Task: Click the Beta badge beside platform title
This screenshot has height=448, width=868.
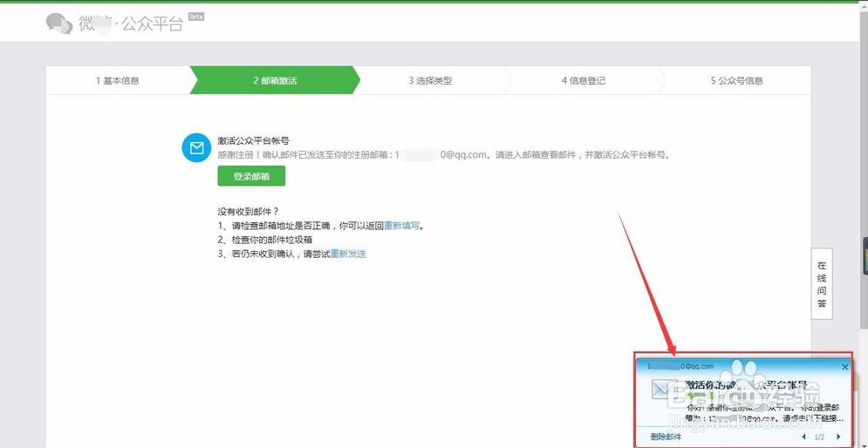Action: (196, 17)
